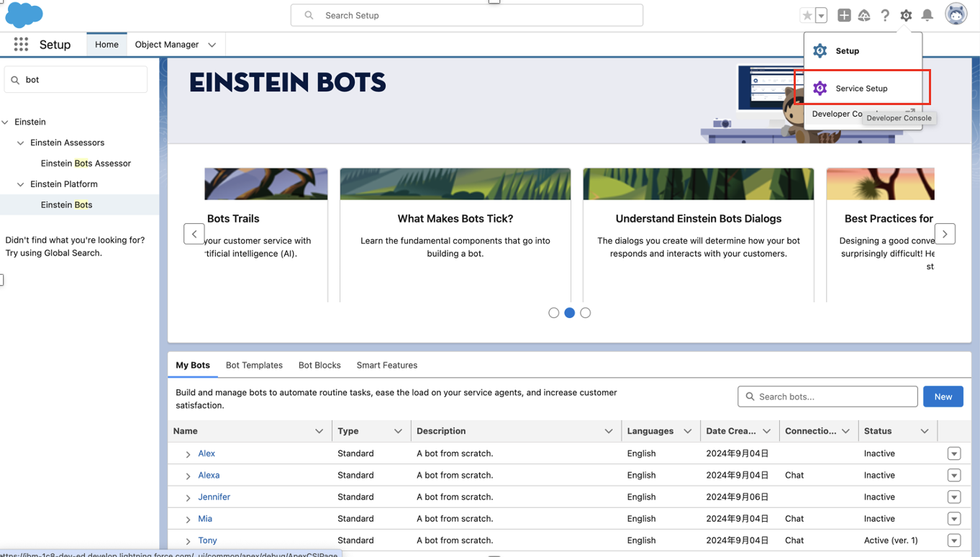Open the Understand Einstein Bots Dialogs card
This screenshot has height=557, width=980.
(699, 235)
